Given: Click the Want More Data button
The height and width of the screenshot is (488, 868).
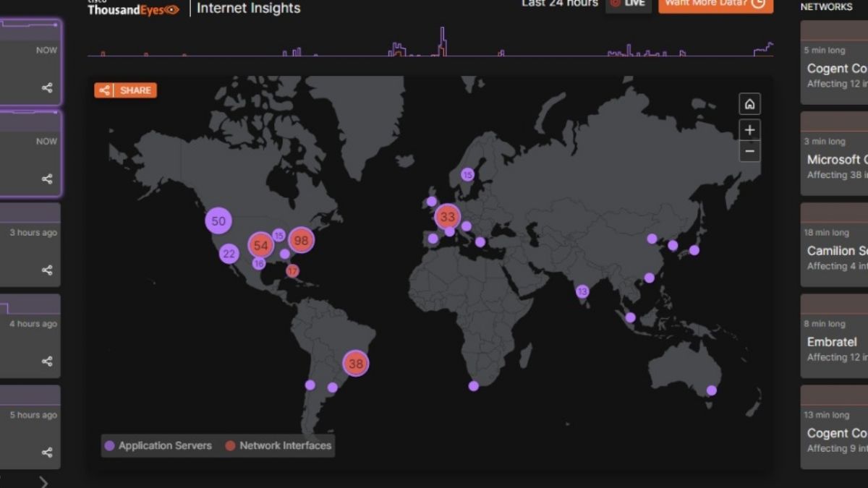Looking at the screenshot, I should click(716, 4).
